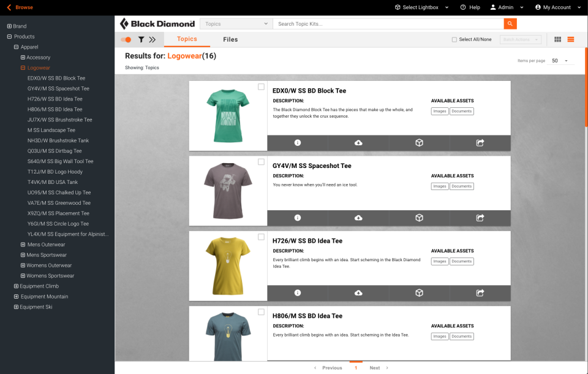The image size is (588, 374).
Task: Toggle the orange sidebar switch
Action: click(126, 39)
